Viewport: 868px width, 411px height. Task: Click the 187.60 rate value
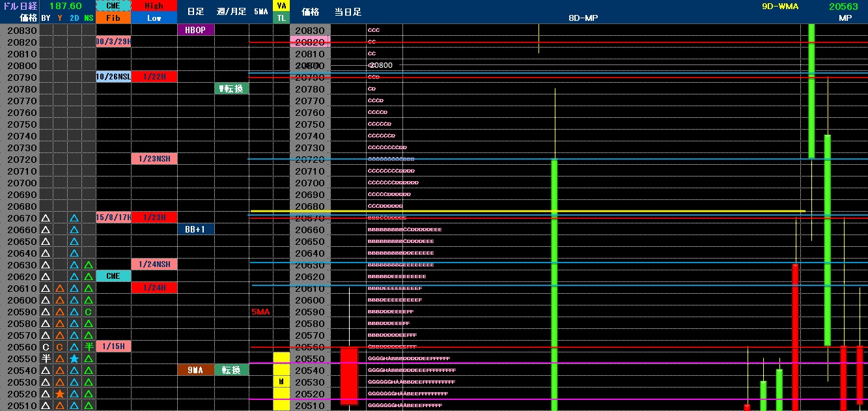click(64, 6)
